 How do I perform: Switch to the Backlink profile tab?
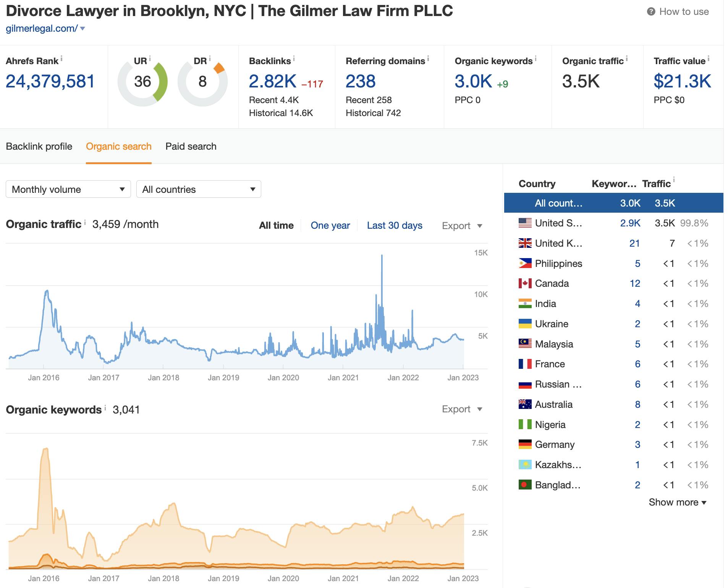coord(39,146)
